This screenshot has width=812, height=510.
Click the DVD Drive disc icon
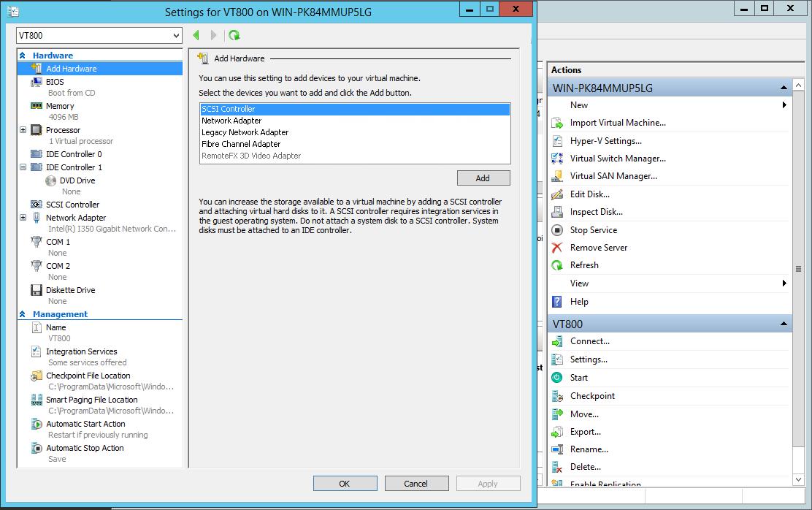(x=50, y=180)
